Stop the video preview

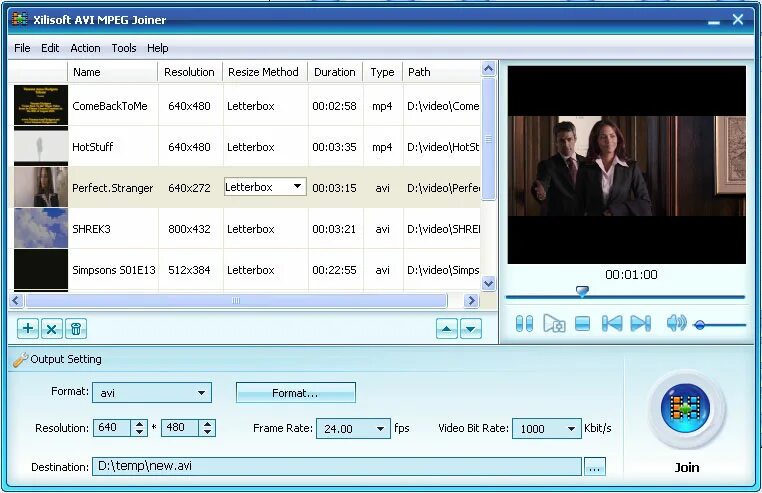[582, 324]
